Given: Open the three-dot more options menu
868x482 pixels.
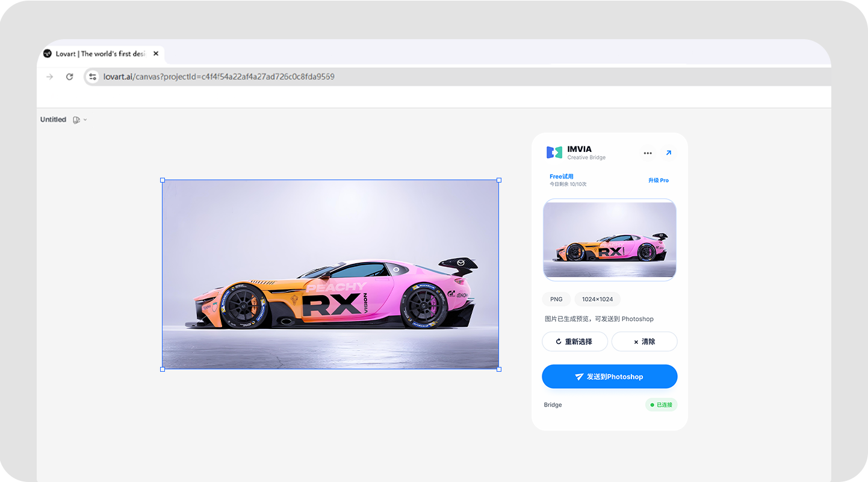Looking at the screenshot, I should [x=648, y=153].
